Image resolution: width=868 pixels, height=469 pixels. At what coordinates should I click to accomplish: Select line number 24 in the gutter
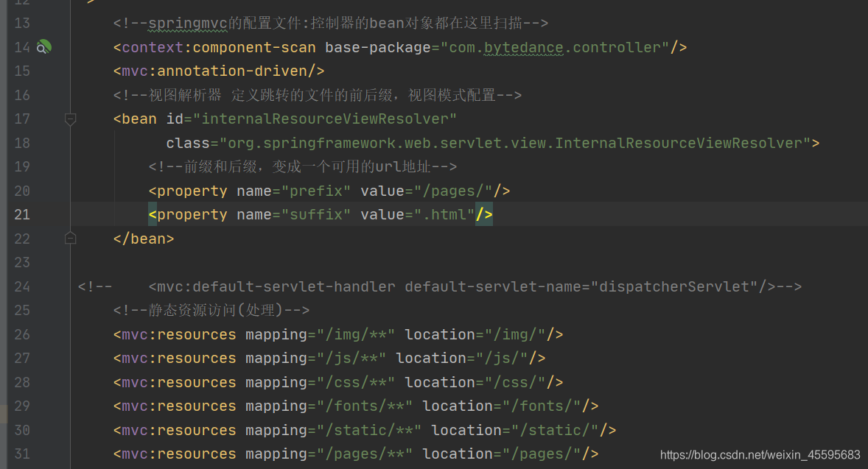(x=22, y=286)
